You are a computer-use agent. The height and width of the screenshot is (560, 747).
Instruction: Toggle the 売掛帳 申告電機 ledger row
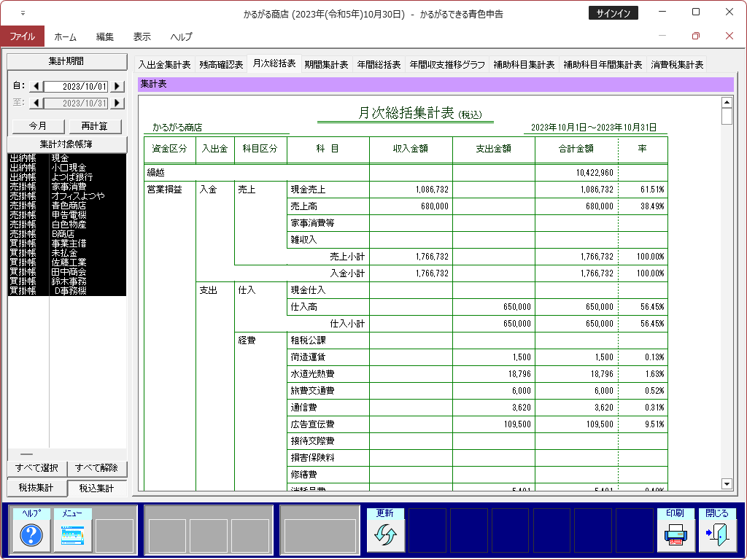pos(67,215)
